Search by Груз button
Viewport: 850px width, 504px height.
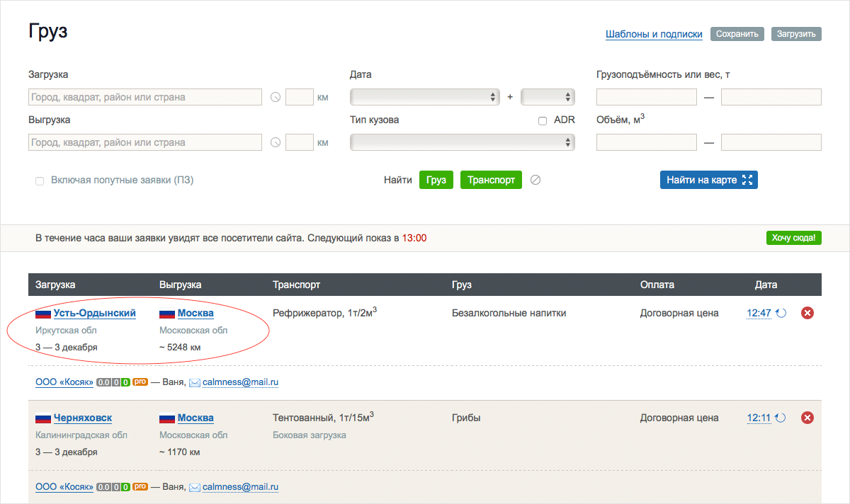pos(436,180)
